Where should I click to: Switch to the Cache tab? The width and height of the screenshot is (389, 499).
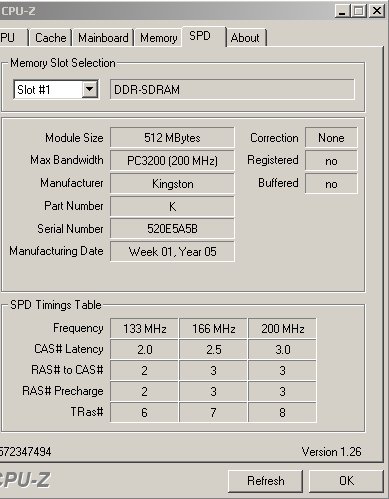[50, 38]
